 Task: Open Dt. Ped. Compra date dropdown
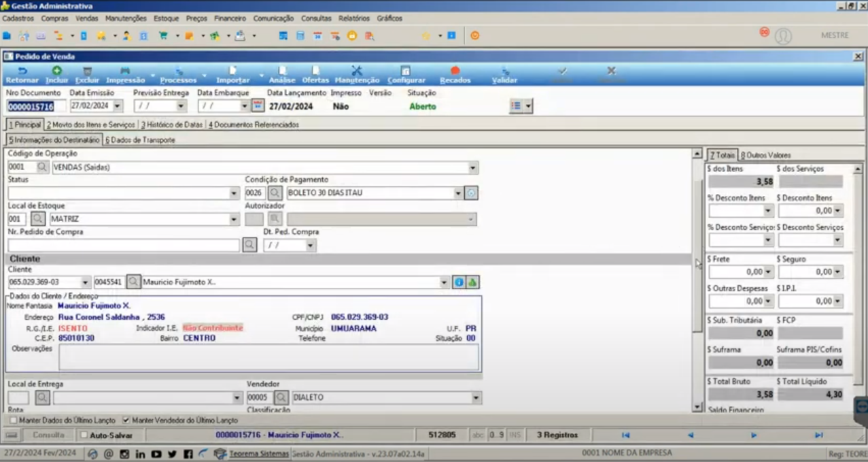tap(311, 245)
